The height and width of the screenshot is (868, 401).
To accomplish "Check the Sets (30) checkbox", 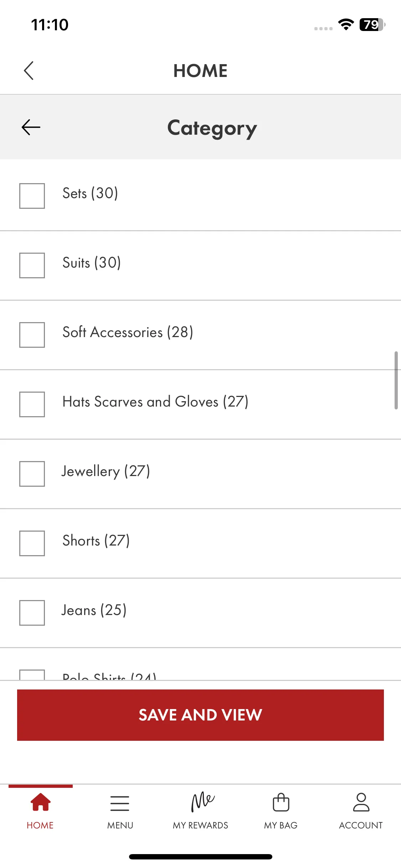I will click(x=32, y=196).
